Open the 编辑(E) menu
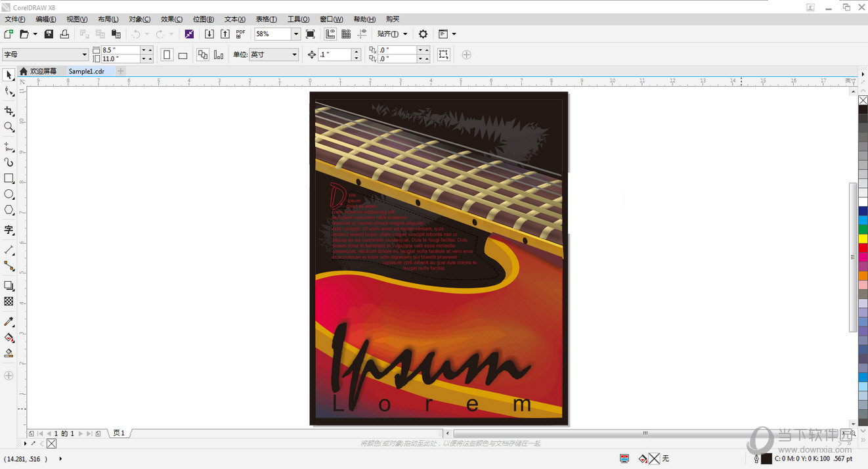This screenshot has height=469, width=868. point(46,19)
